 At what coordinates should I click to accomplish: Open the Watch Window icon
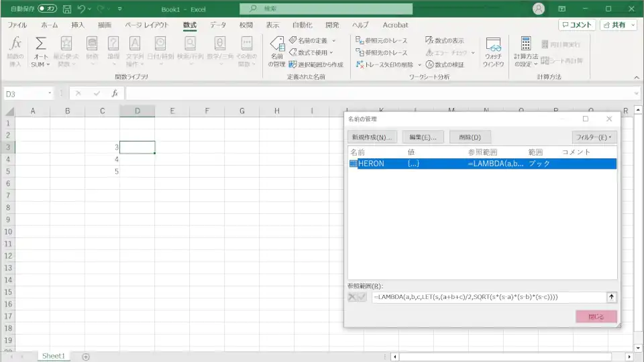pyautogui.click(x=493, y=44)
